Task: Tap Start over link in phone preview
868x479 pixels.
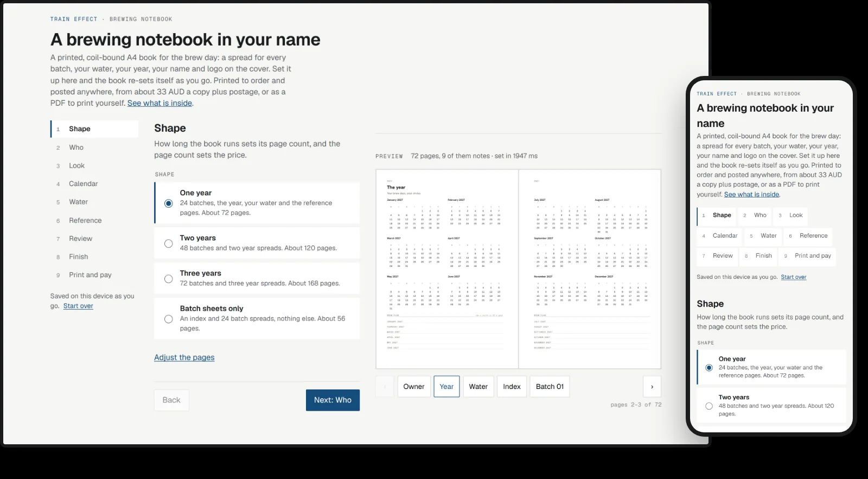Action: pos(794,277)
